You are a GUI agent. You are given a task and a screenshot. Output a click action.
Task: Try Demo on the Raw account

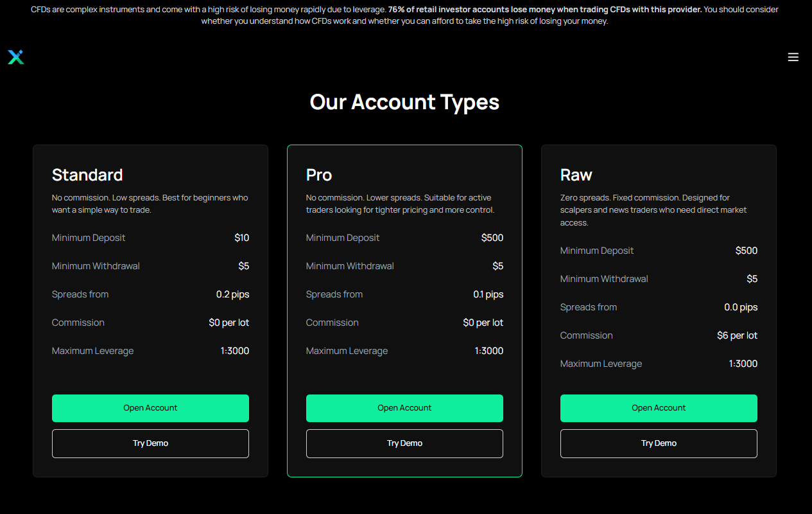coord(659,443)
